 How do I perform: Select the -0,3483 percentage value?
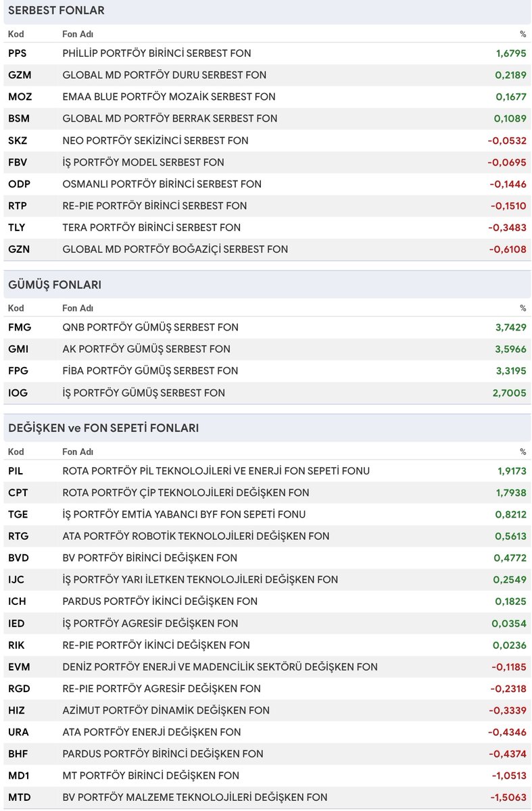(507, 228)
